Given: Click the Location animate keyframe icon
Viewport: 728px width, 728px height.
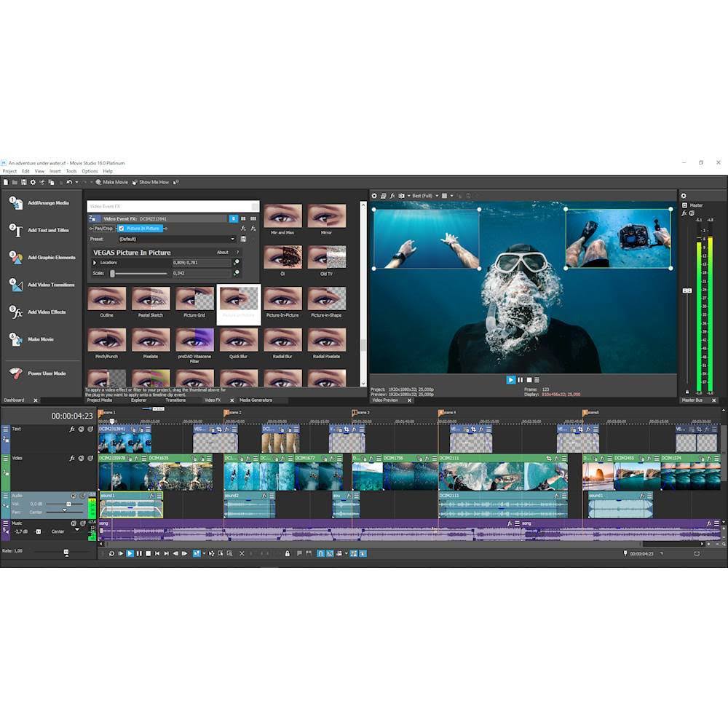Looking at the screenshot, I should click(x=237, y=262).
